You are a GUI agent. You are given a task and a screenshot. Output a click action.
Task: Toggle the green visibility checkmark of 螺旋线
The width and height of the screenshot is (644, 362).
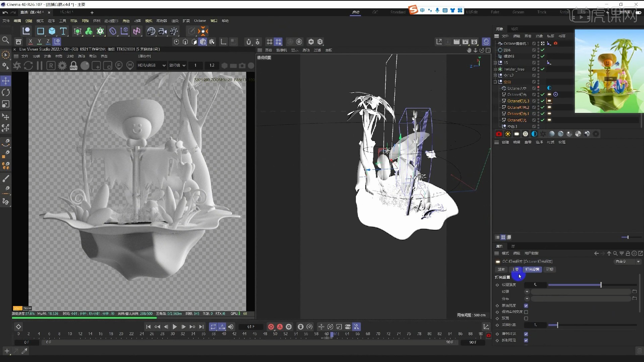pos(543,56)
